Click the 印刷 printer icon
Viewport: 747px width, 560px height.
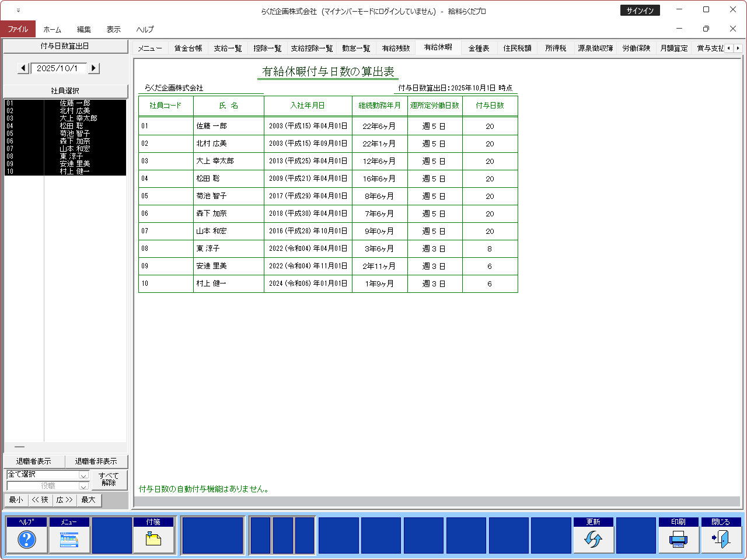pyautogui.click(x=678, y=540)
